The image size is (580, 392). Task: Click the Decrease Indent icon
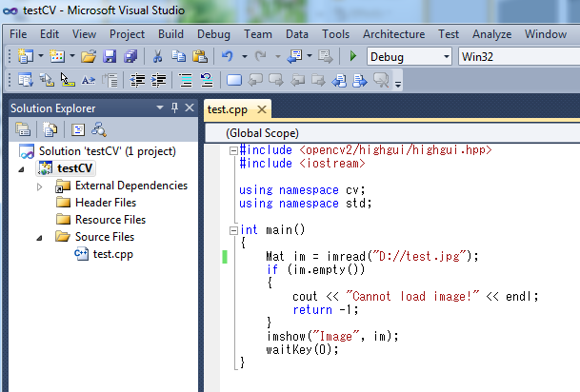pyautogui.click(x=137, y=80)
